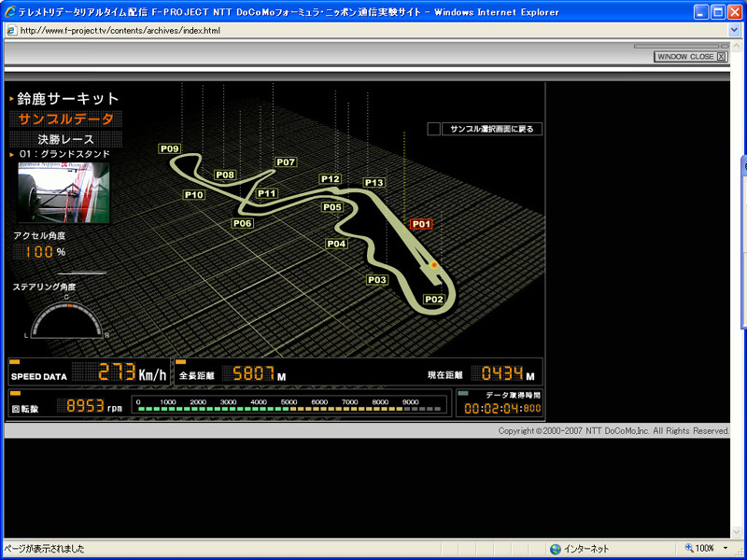The height and width of the screenshot is (560, 747).
Task: Select track marker P06
Action: pyautogui.click(x=243, y=223)
